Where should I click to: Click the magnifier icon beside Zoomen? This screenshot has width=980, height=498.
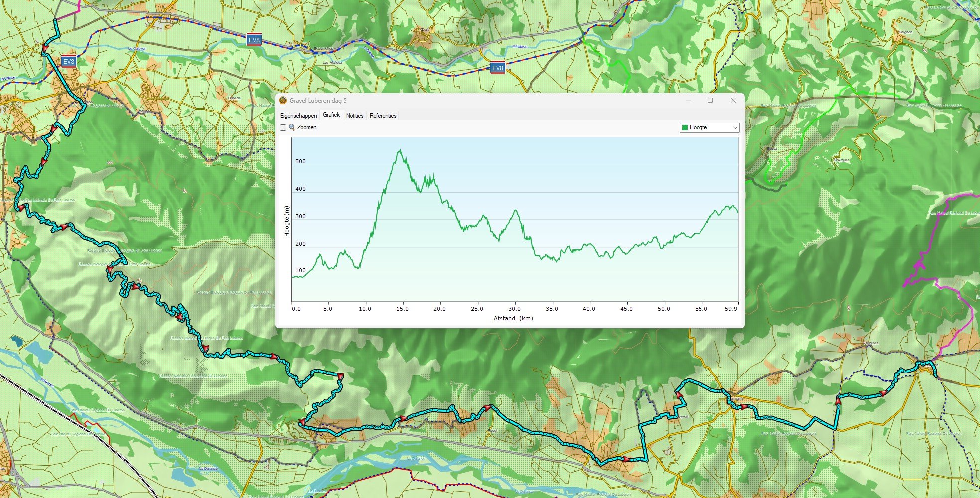pyautogui.click(x=292, y=127)
